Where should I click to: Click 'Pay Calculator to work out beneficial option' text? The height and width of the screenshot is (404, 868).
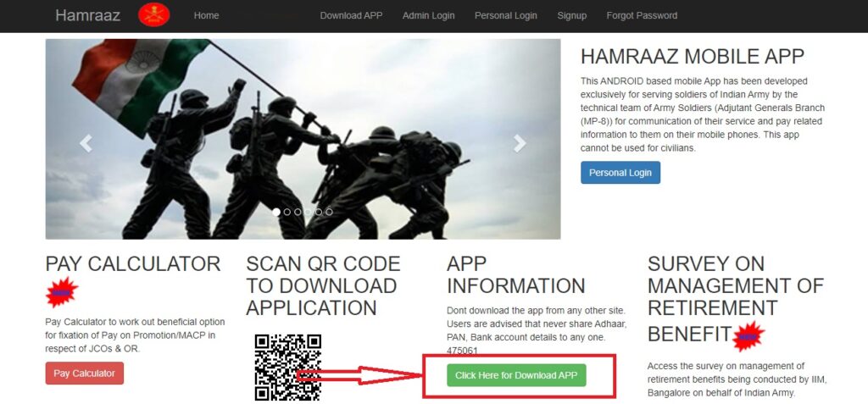135,335
